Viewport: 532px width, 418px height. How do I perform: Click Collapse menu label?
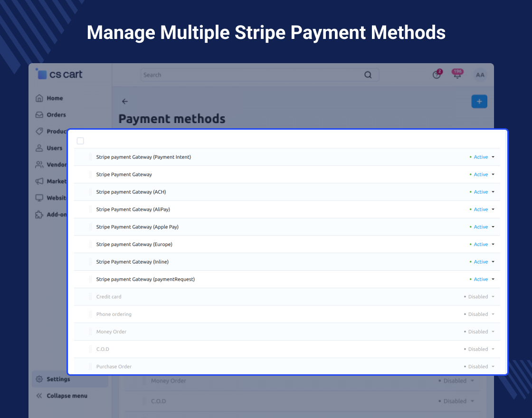67,396
